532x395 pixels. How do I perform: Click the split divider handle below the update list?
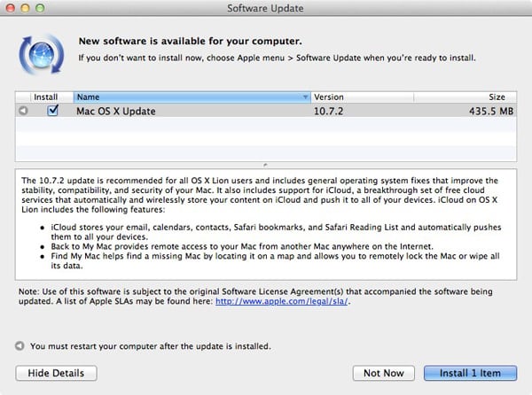tap(266, 164)
